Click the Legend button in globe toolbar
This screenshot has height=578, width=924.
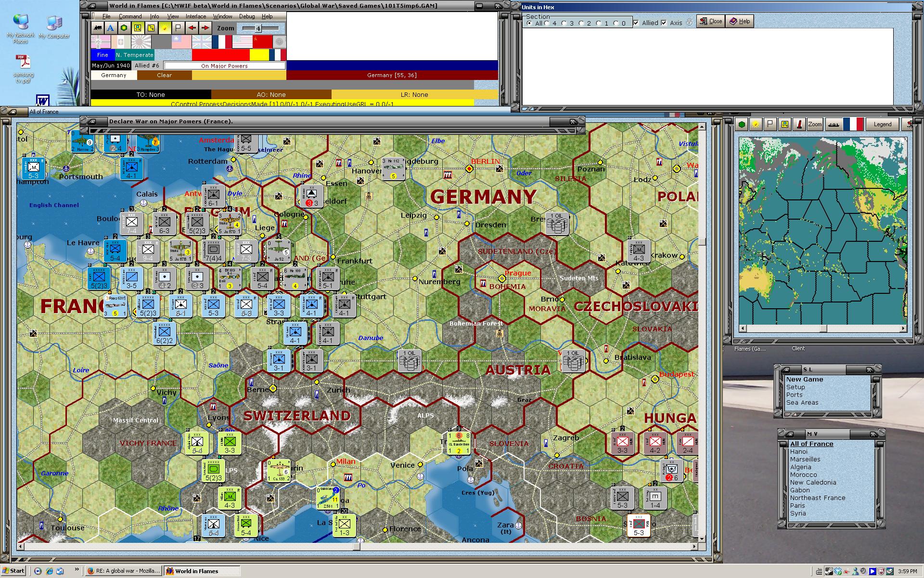click(x=882, y=124)
